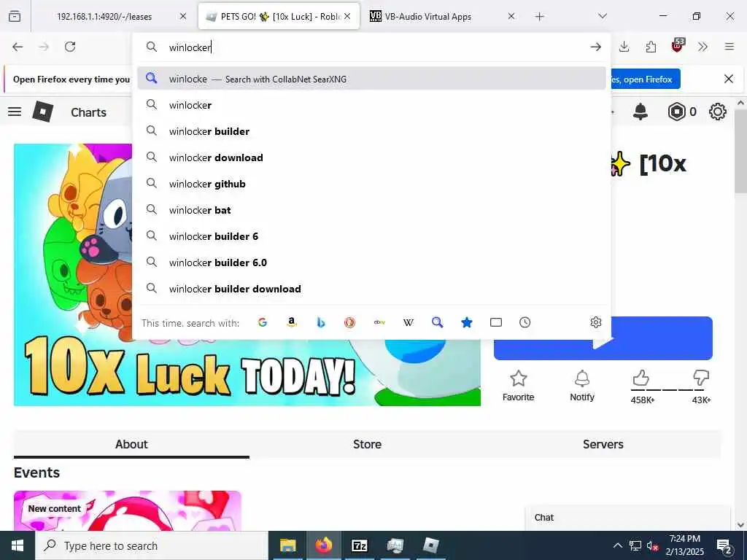Open the Chat panel header
The width and height of the screenshot is (747, 560).
tap(628, 518)
